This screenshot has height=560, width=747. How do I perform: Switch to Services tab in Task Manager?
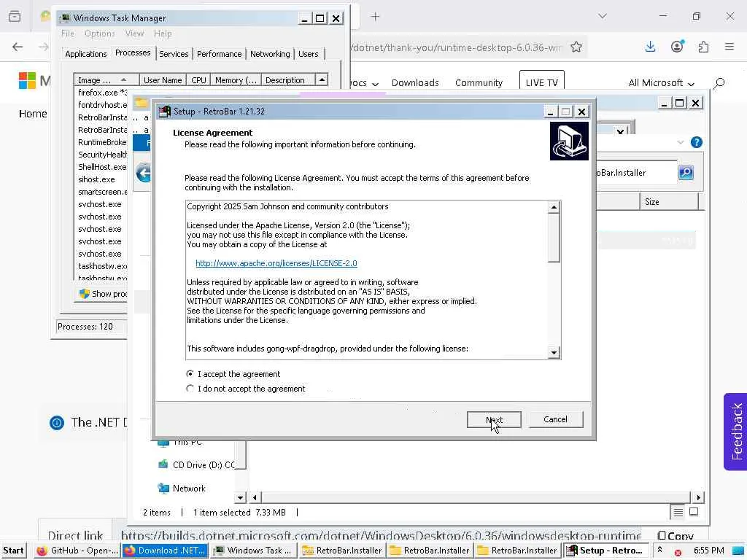(x=174, y=54)
